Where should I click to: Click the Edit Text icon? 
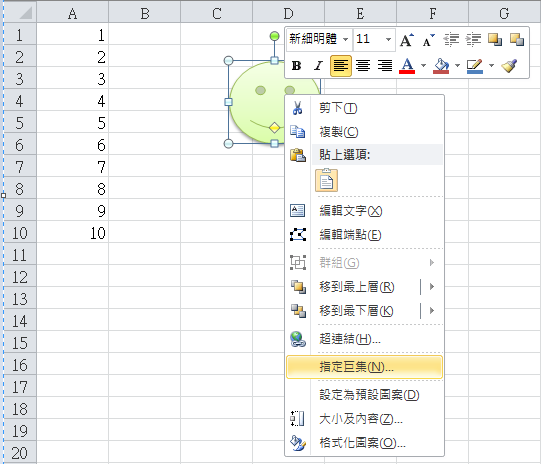297,210
